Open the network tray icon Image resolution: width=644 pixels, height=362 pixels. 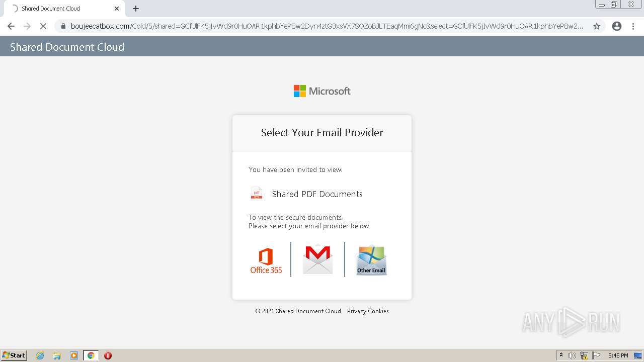click(x=584, y=355)
